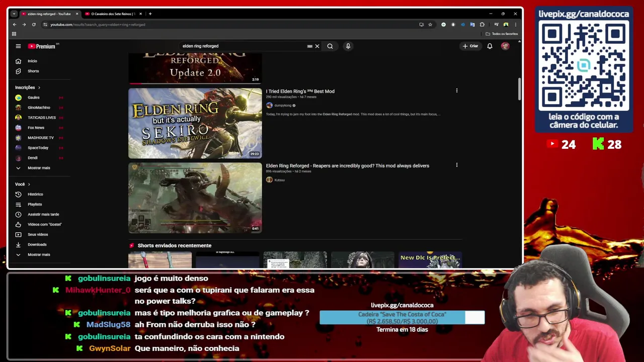Screen dimensions: 644x362
Task: Click the YouTube Premium logo
Action: (x=42, y=46)
